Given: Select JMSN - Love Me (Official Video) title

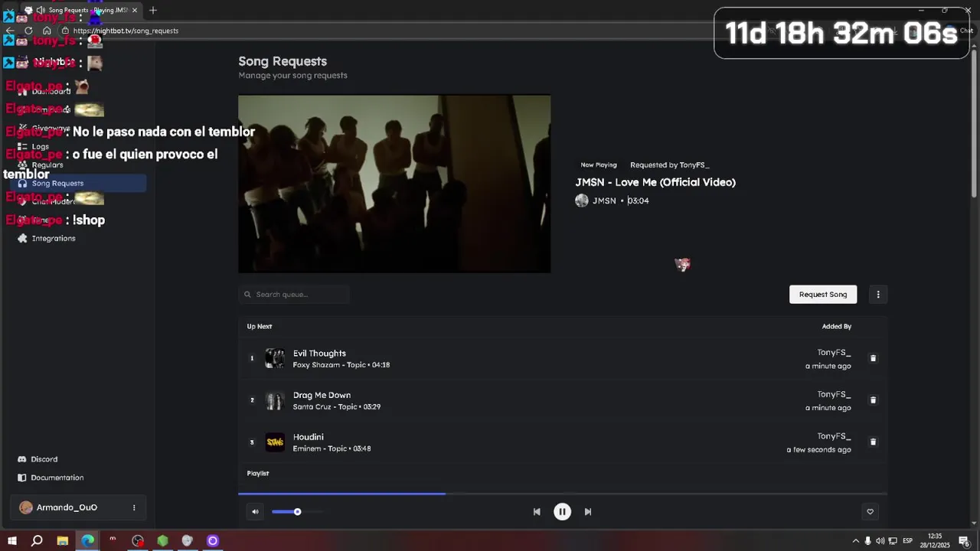Looking at the screenshot, I should [x=655, y=182].
